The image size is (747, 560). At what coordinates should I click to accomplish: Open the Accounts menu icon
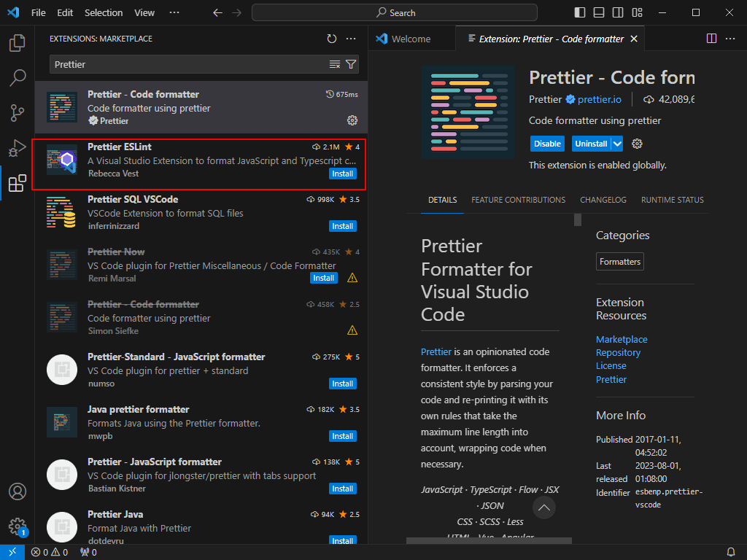tap(18, 491)
